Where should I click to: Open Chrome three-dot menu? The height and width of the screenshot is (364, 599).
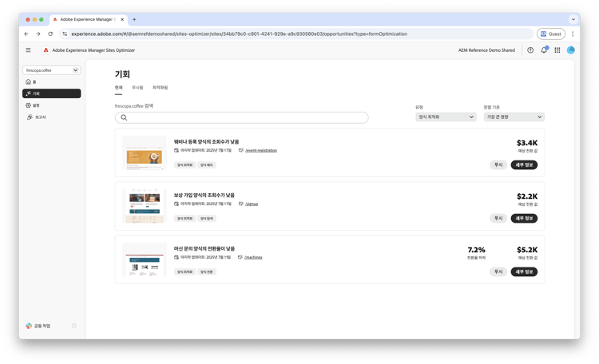(x=573, y=34)
